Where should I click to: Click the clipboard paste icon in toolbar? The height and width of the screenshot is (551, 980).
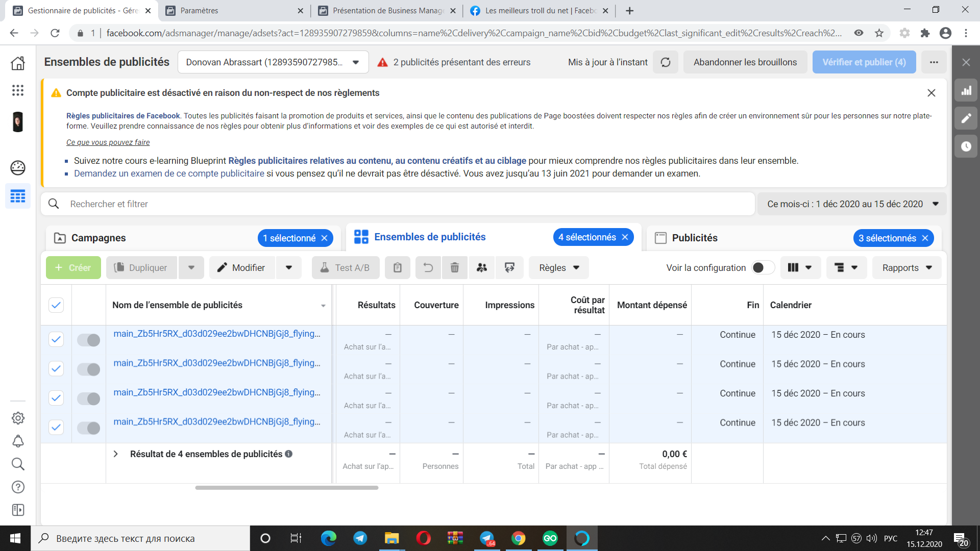[x=398, y=268]
